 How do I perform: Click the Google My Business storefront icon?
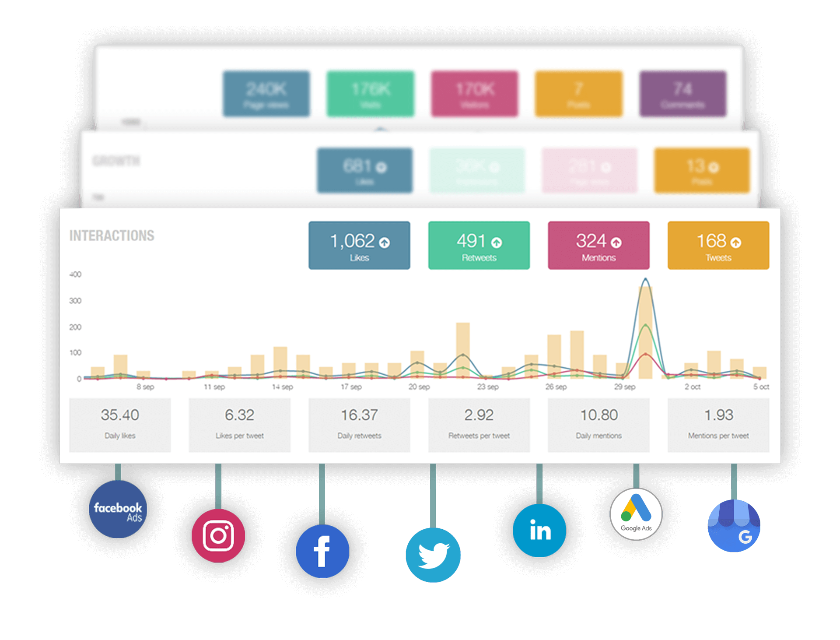coord(734,526)
